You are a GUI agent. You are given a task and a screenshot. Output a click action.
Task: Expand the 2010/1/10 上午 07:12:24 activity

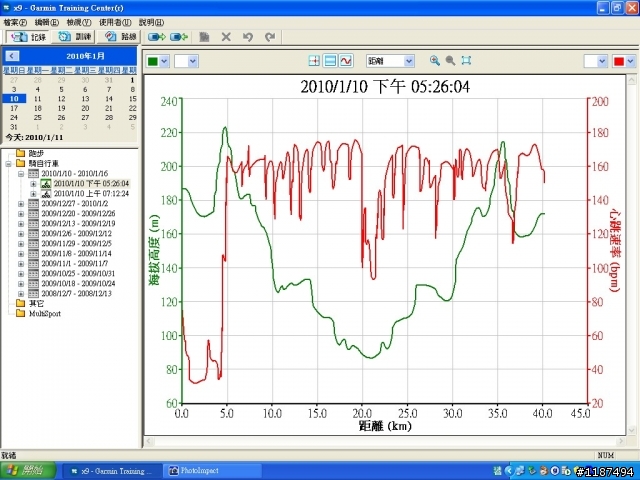point(33,194)
